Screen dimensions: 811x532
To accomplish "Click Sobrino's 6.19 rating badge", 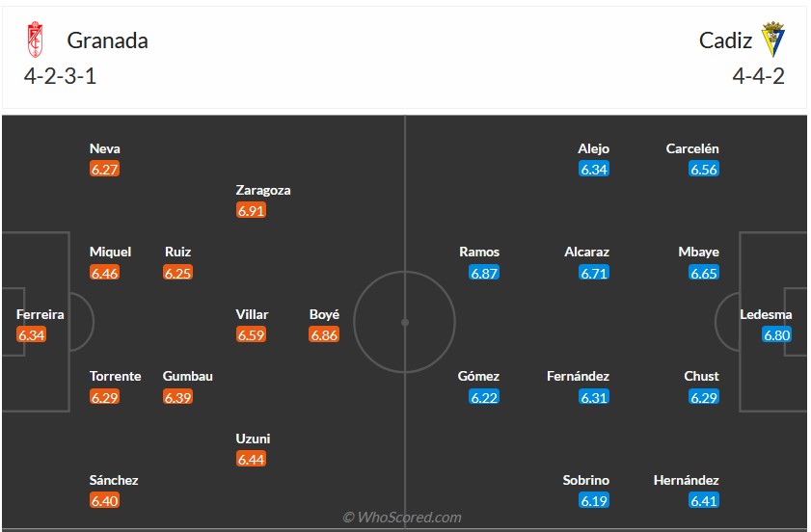I will tap(594, 500).
